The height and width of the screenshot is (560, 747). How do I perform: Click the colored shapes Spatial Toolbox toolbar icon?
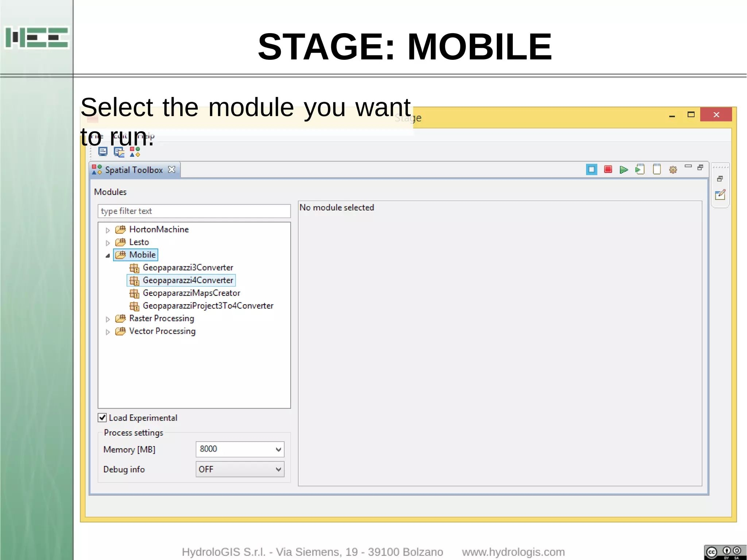tap(135, 152)
